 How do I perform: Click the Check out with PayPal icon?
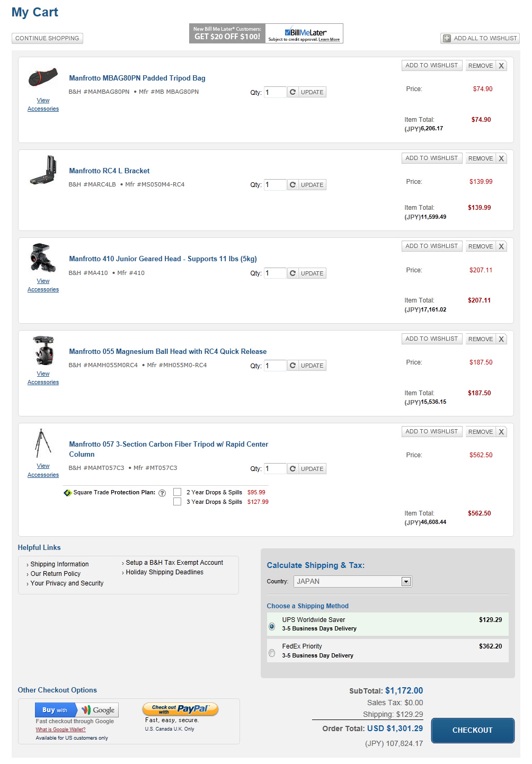(180, 709)
